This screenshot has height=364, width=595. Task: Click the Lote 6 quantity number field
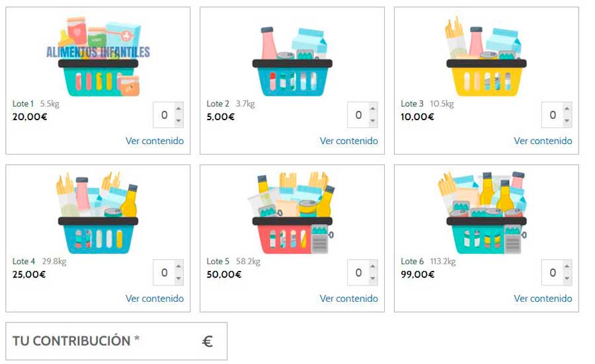point(552,273)
